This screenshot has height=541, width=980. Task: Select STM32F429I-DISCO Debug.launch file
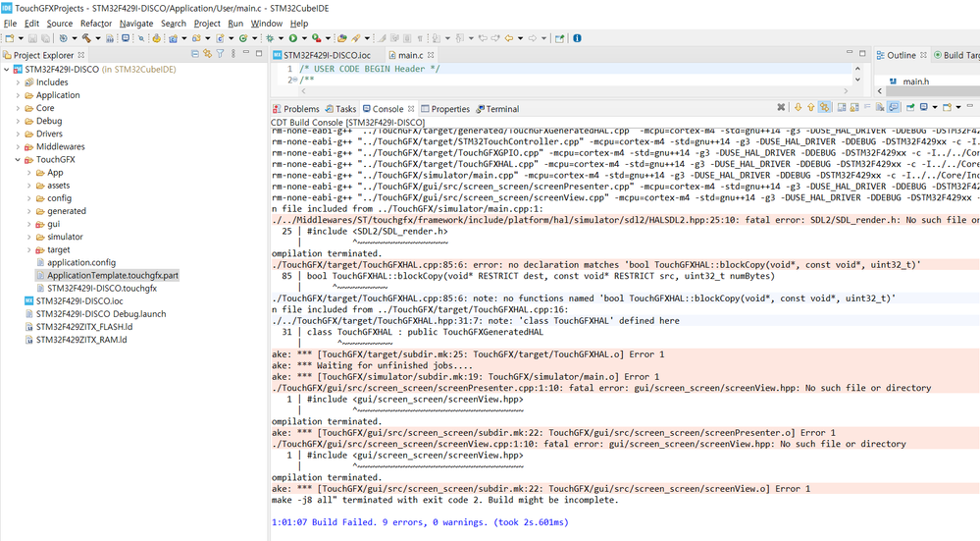(101, 314)
